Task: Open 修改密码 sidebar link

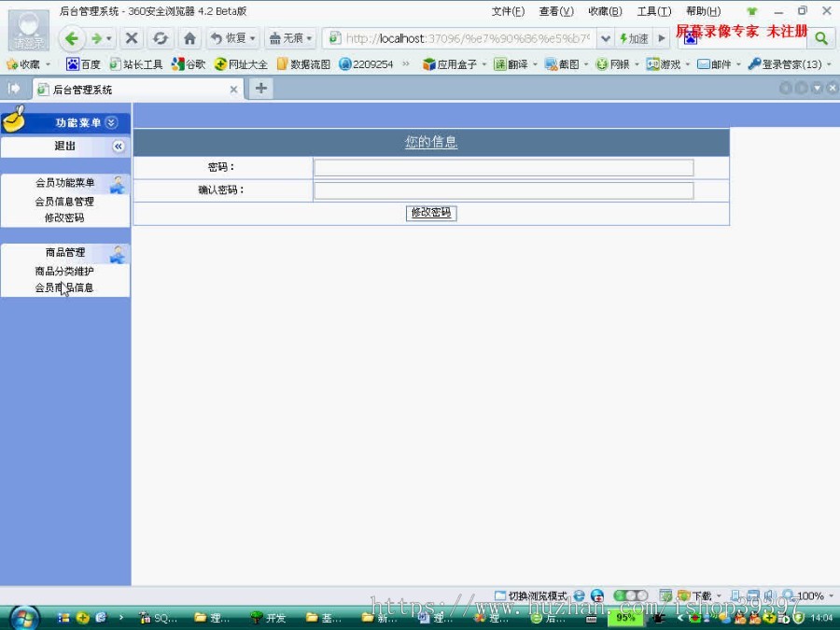Action: 64,217
